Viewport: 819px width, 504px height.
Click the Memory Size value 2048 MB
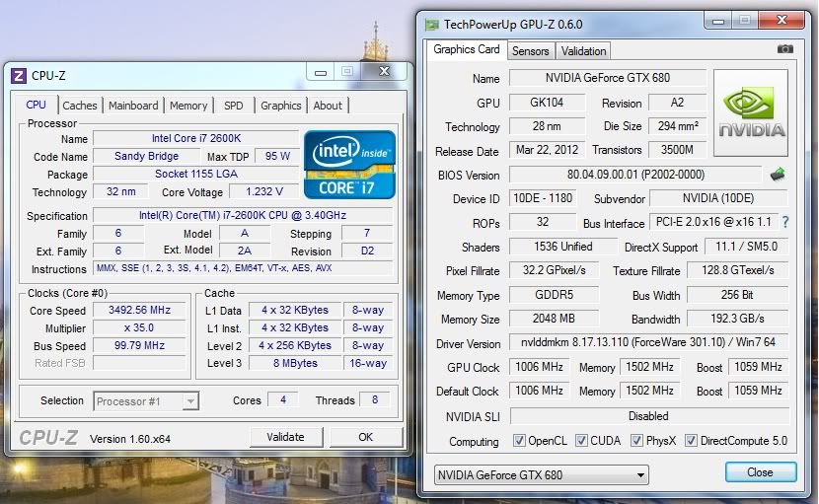click(555, 319)
